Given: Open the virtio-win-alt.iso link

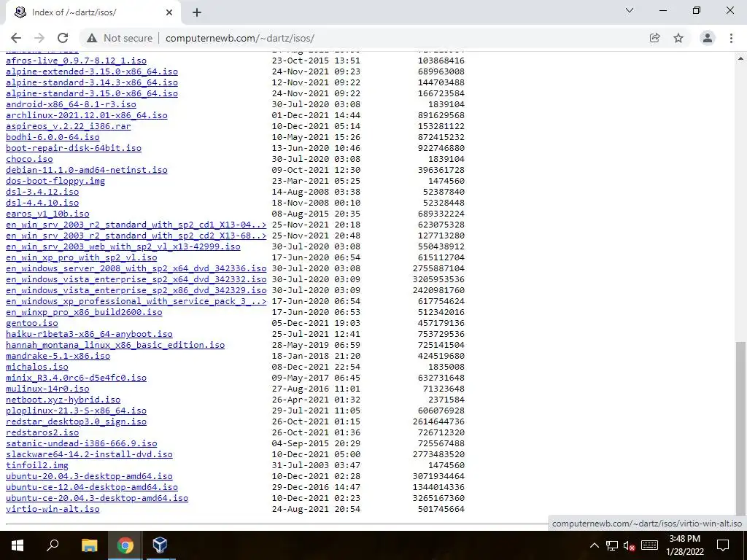Looking at the screenshot, I should pos(53,510).
